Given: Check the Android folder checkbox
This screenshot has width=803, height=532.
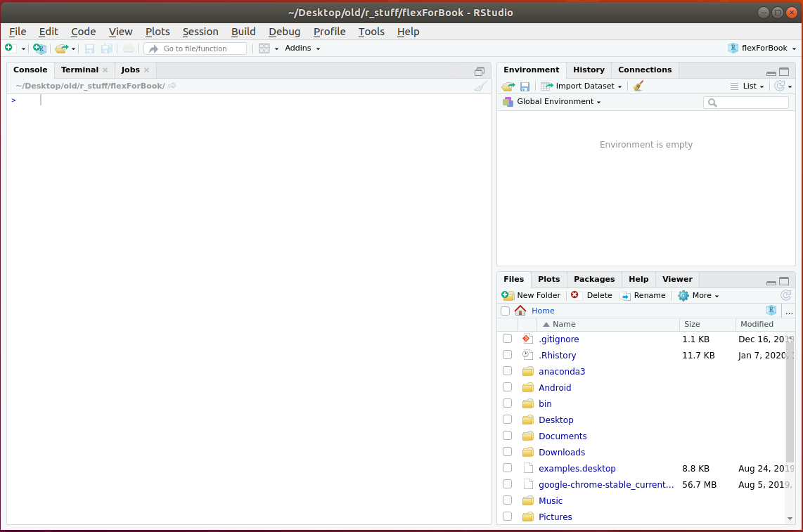Looking at the screenshot, I should [507, 387].
